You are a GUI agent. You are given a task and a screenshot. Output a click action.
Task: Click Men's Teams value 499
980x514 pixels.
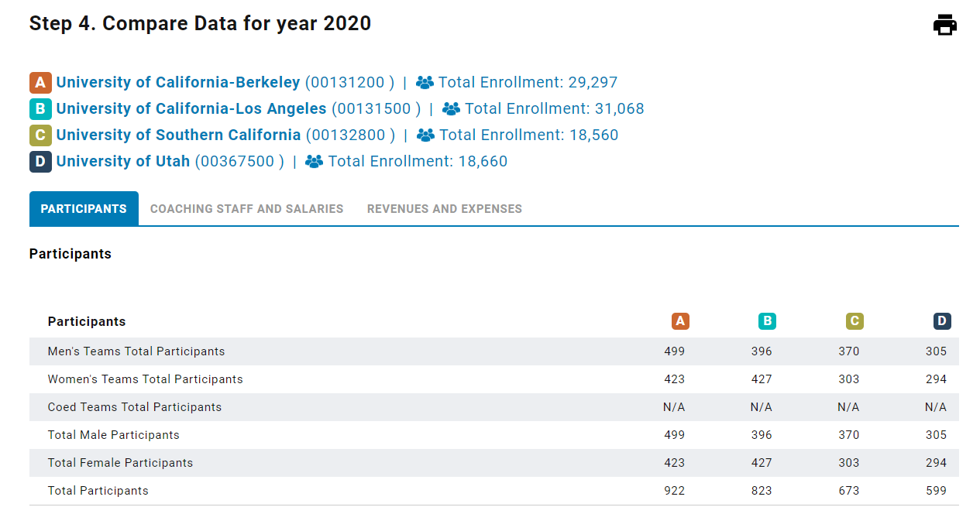coord(675,351)
